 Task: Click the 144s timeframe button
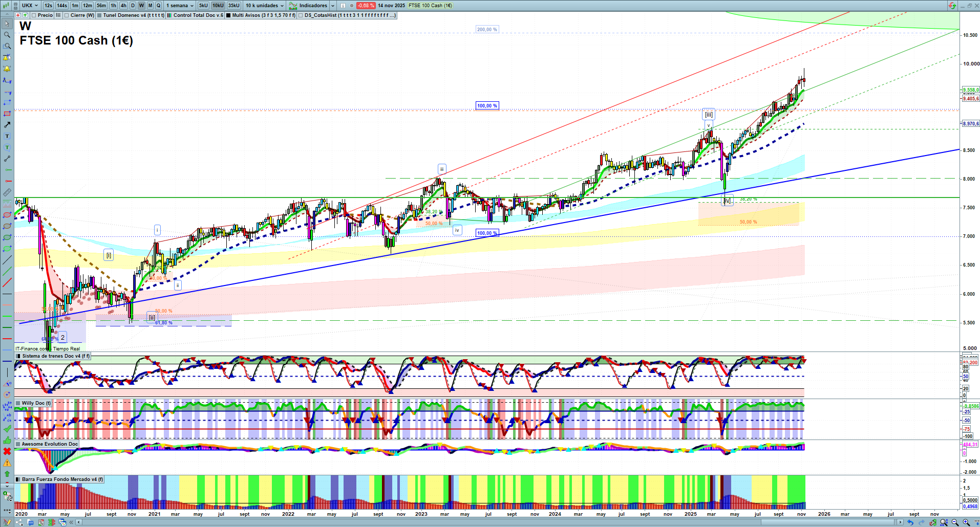tap(61, 6)
